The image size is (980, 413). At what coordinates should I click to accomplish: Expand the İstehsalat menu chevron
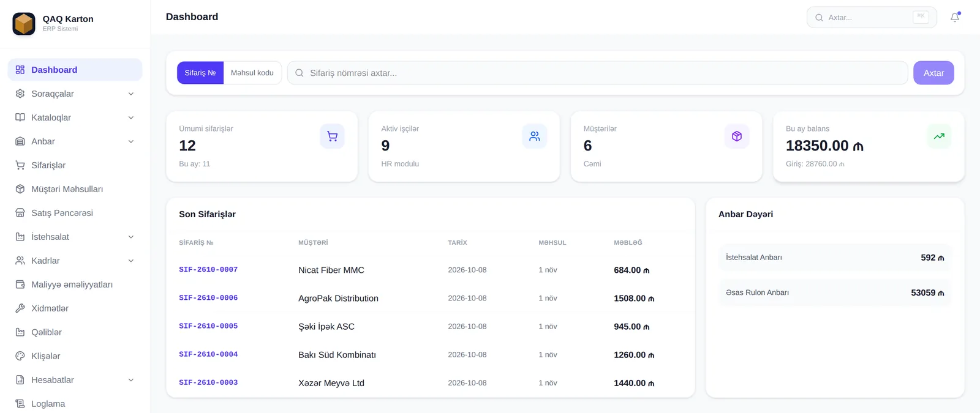click(x=131, y=237)
